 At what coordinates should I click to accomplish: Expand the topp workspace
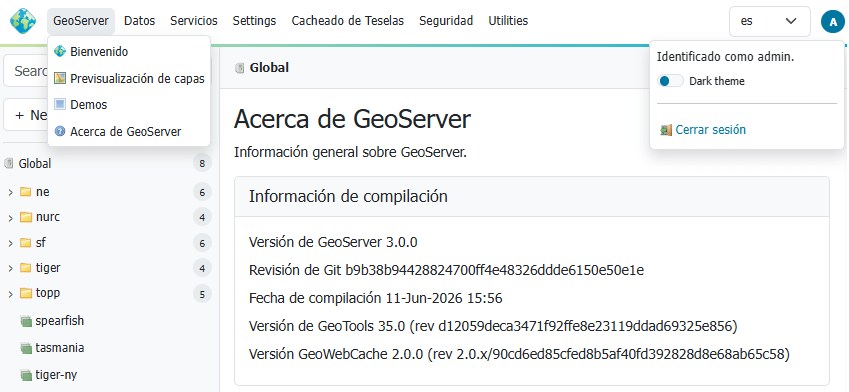[10, 294]
